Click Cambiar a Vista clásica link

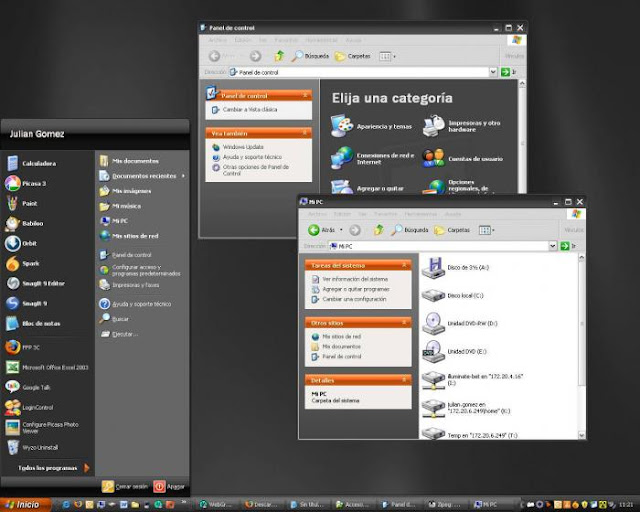249,109
